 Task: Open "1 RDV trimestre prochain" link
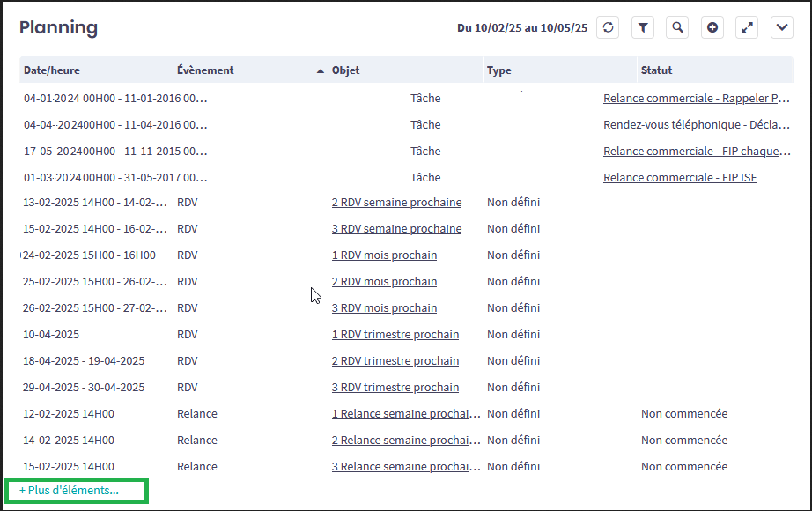[x=395, y=335]
